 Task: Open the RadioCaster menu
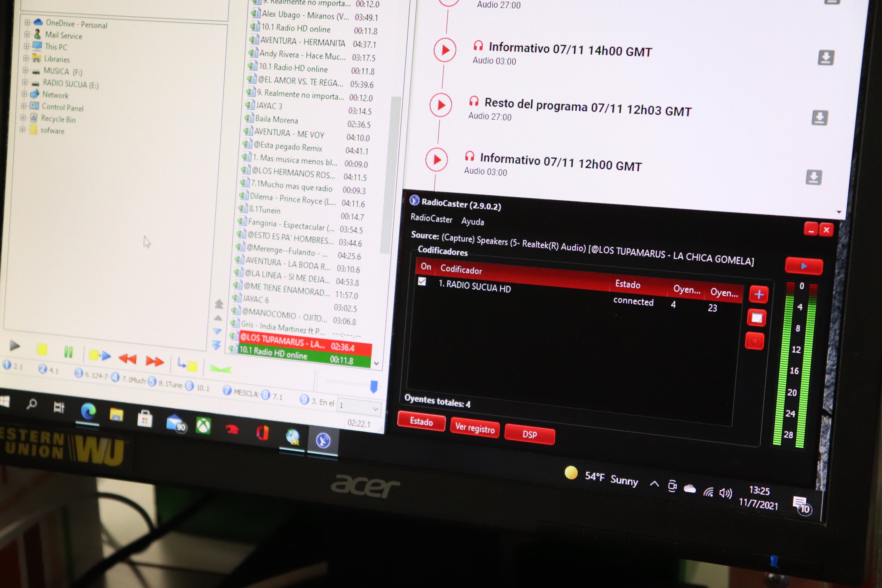point(431,218)
